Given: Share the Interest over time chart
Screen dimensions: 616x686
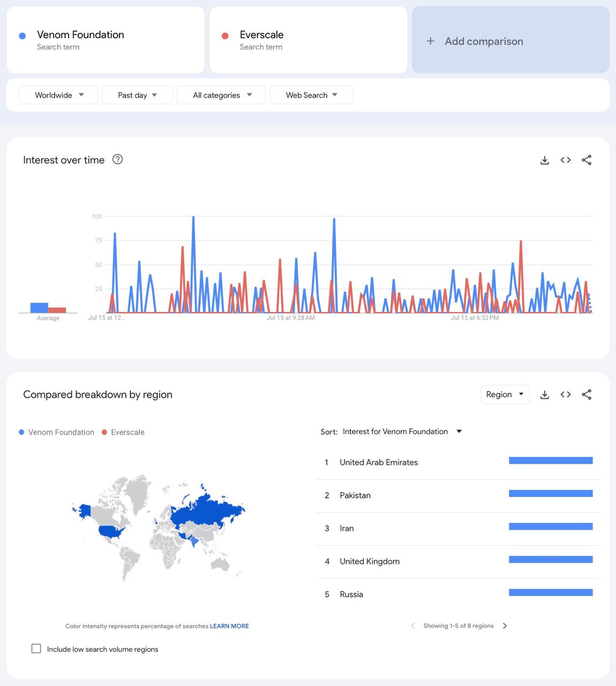Looking at the screenshot, I should 587,160.
